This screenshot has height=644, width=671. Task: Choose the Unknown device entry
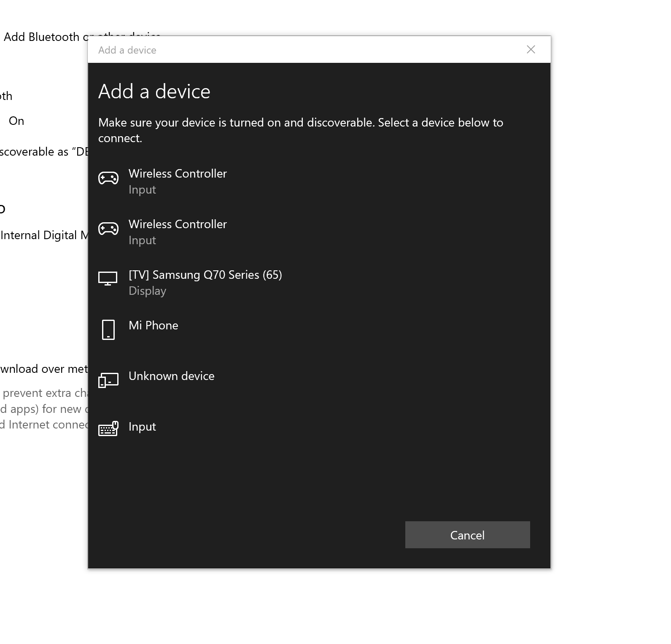pyautogui.click(x=319, y=384)
